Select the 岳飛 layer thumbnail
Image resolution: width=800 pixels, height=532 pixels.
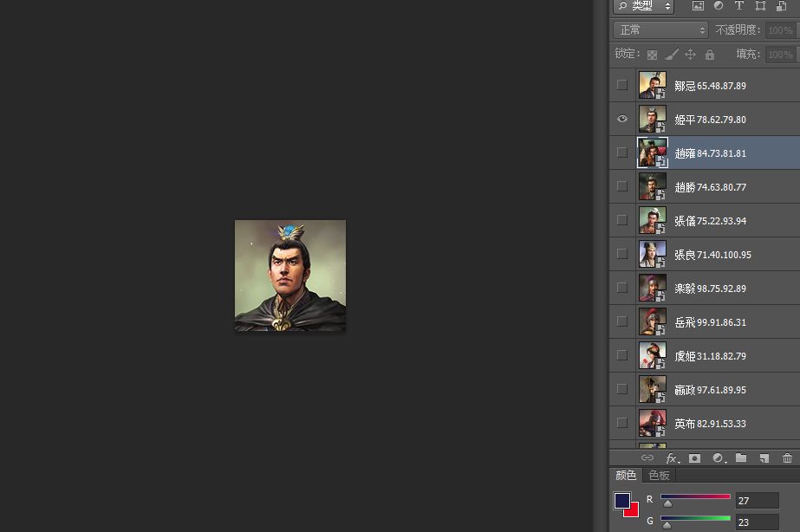[653, 321]
